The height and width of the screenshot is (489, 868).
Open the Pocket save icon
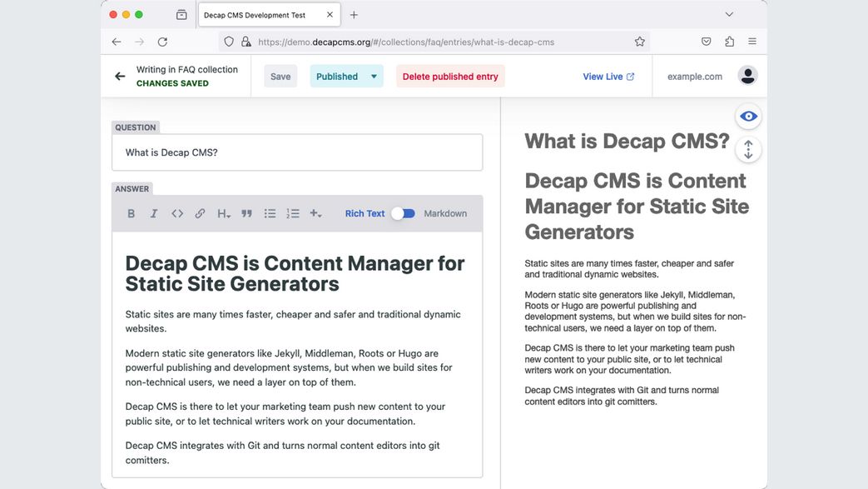click(707, 42)
